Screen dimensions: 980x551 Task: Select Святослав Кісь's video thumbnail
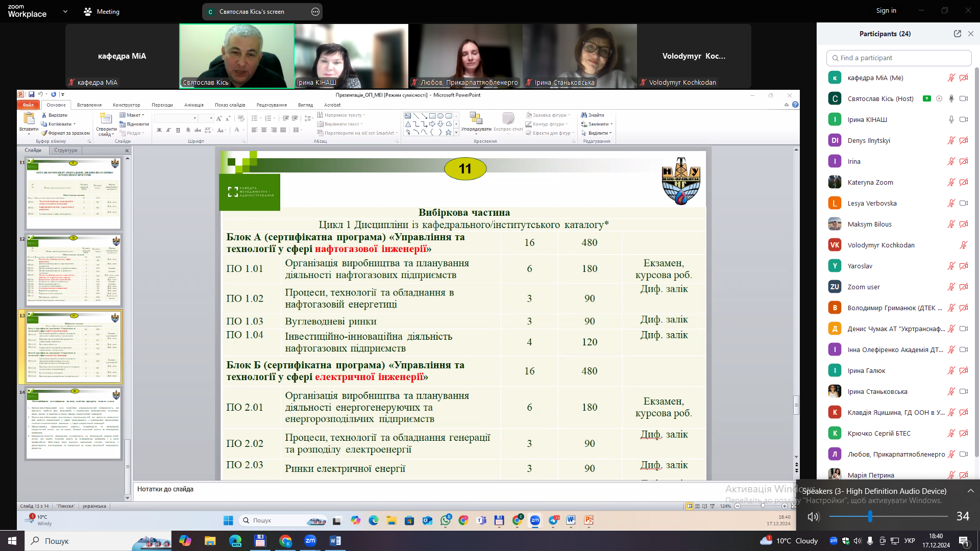click(x=237, y=56)
